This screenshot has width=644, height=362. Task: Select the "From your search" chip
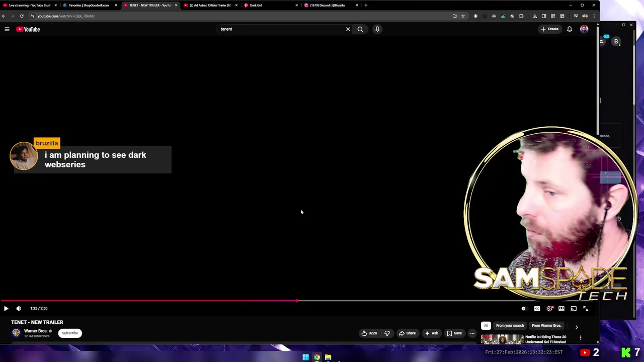tap(510, 325)
